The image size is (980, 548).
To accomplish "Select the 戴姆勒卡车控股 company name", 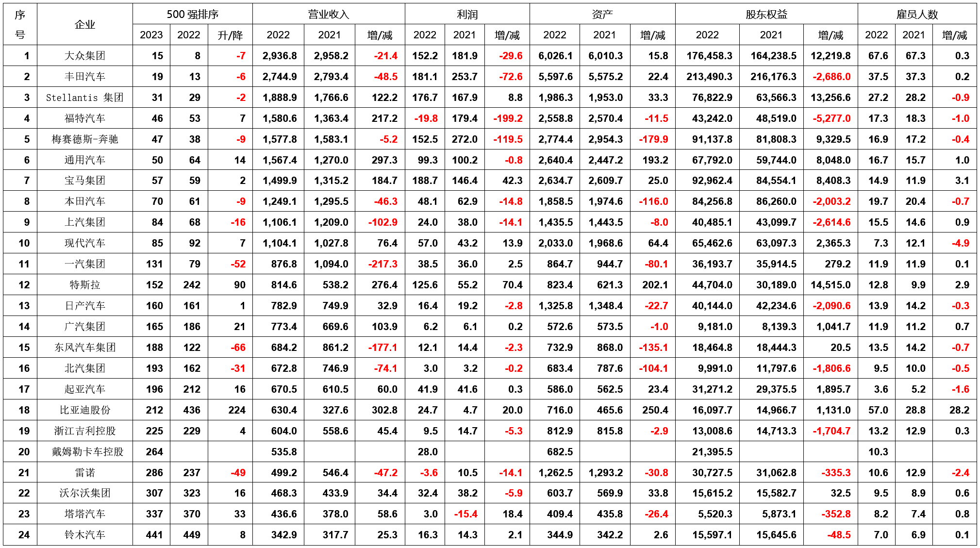I will tap(87, 452).
